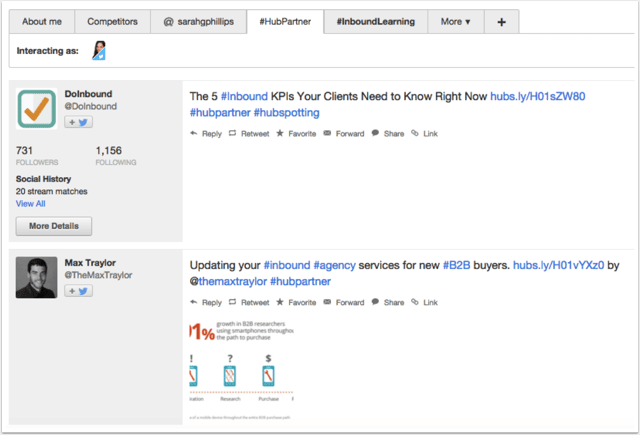This screenshot has width=640, height=435.
Task: Open the #InboundLearning tab
Action: [376, 21]
